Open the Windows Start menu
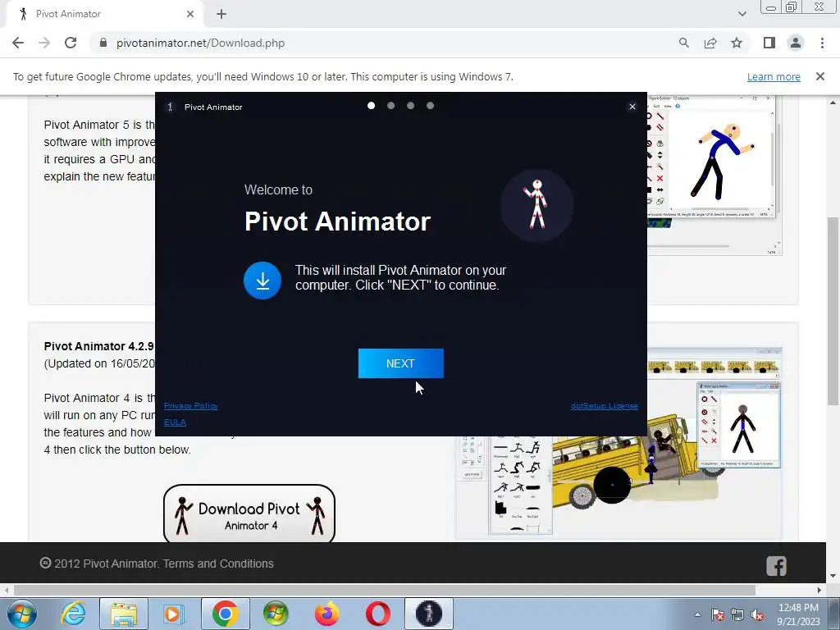 21,614
